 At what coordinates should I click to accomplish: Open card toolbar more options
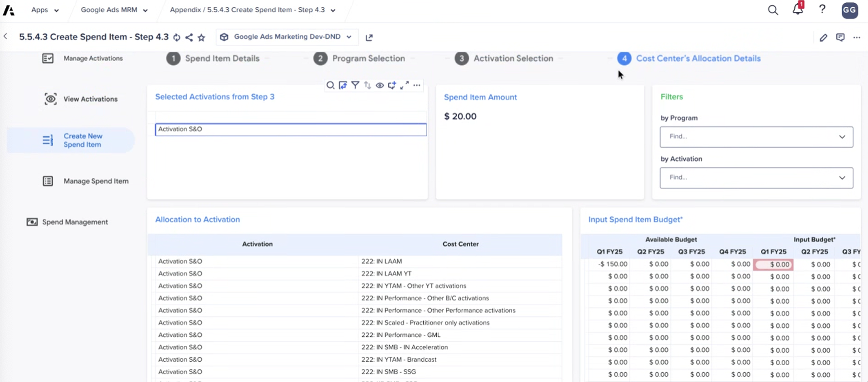417,85
